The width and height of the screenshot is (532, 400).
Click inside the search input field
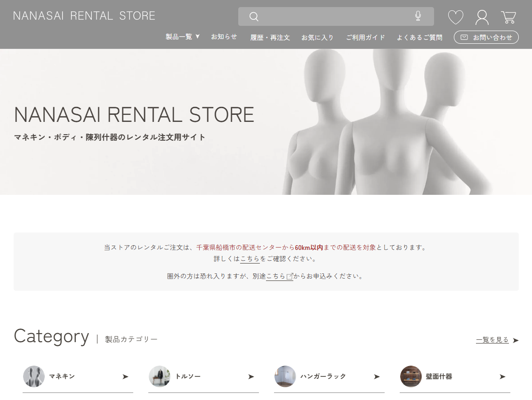(334, 16)
